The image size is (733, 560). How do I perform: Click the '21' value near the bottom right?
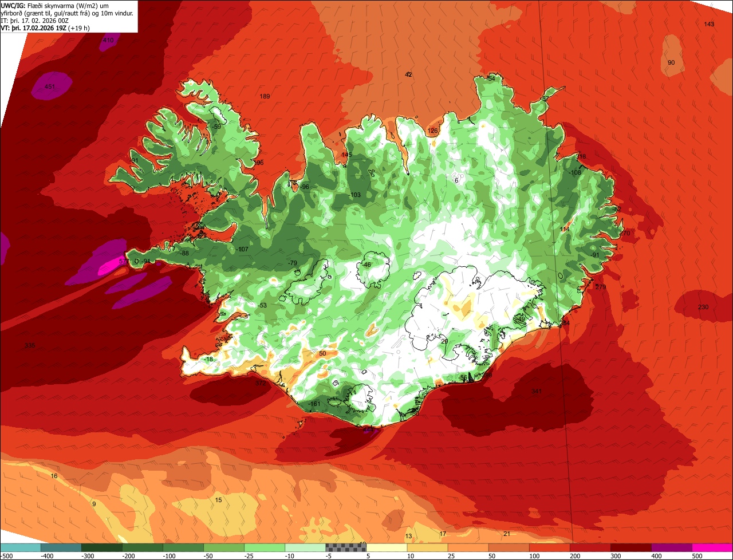507,534
